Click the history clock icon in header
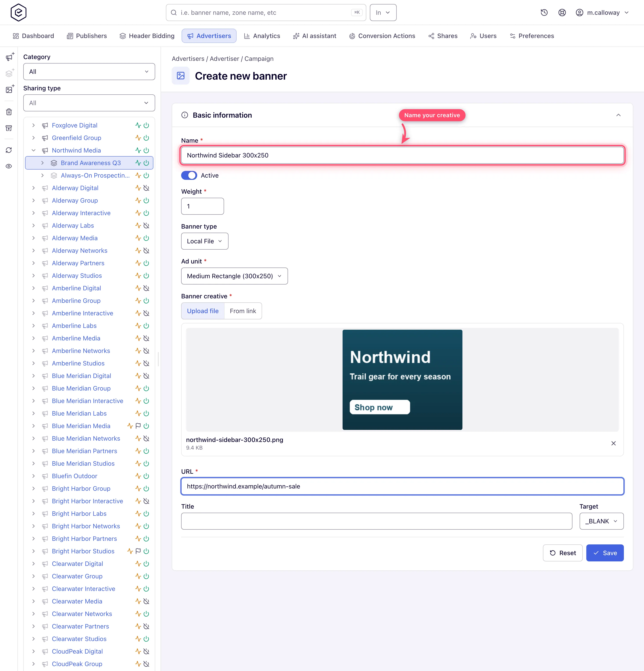Viewport: 644px width, 671px height. click(x=544, y=13)
